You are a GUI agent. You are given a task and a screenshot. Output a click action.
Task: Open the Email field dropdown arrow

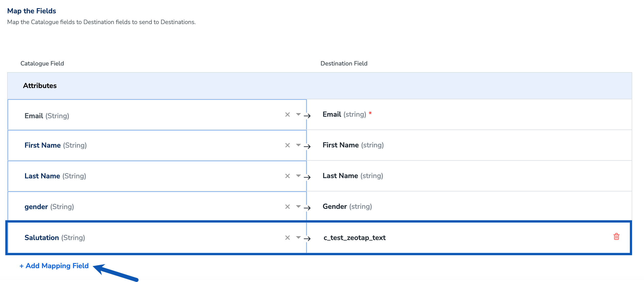(x=298, y=114)
